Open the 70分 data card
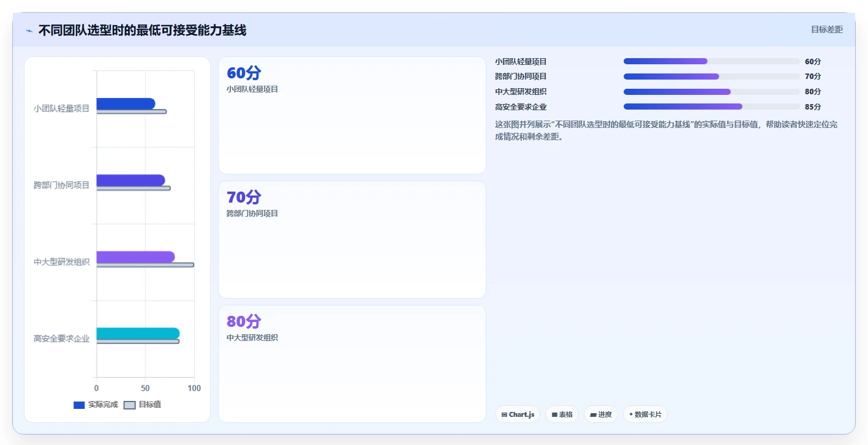This screenshot has width=868, height=445. click(352, 240)
